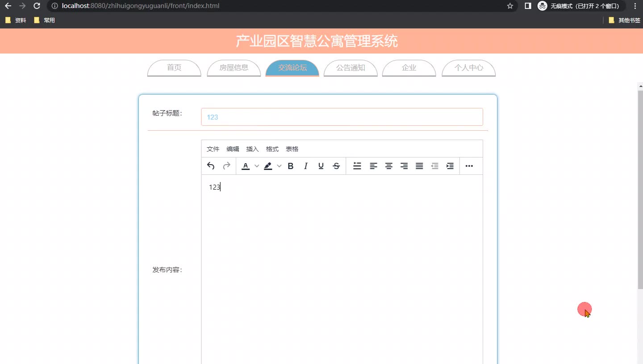The width and height of the screenshot is (643, 364).
Task: Open the 企业 tab
Action: [x=409, y=68]
